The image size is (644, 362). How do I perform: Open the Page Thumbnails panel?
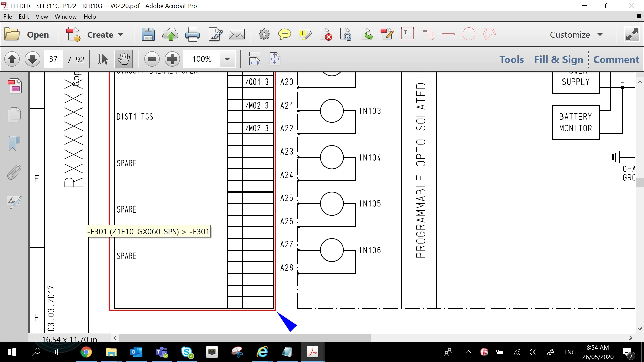tap(14, 115)
